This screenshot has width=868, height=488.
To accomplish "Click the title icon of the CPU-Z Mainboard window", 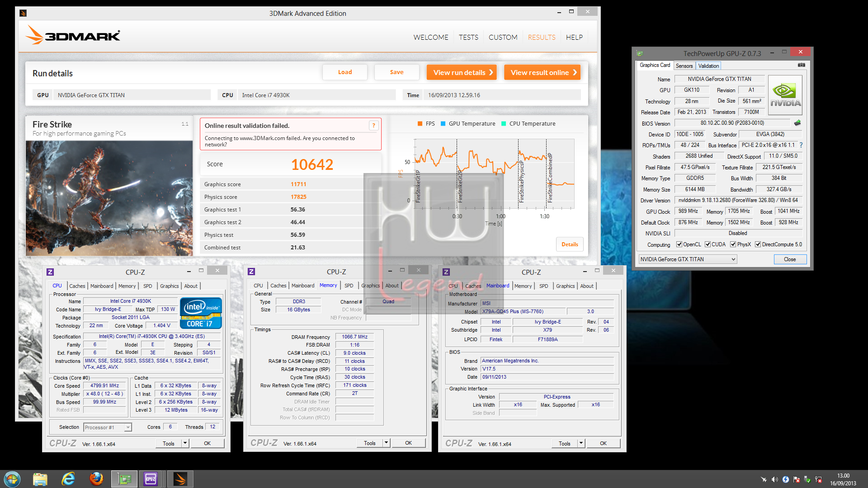I will [446, 272].
